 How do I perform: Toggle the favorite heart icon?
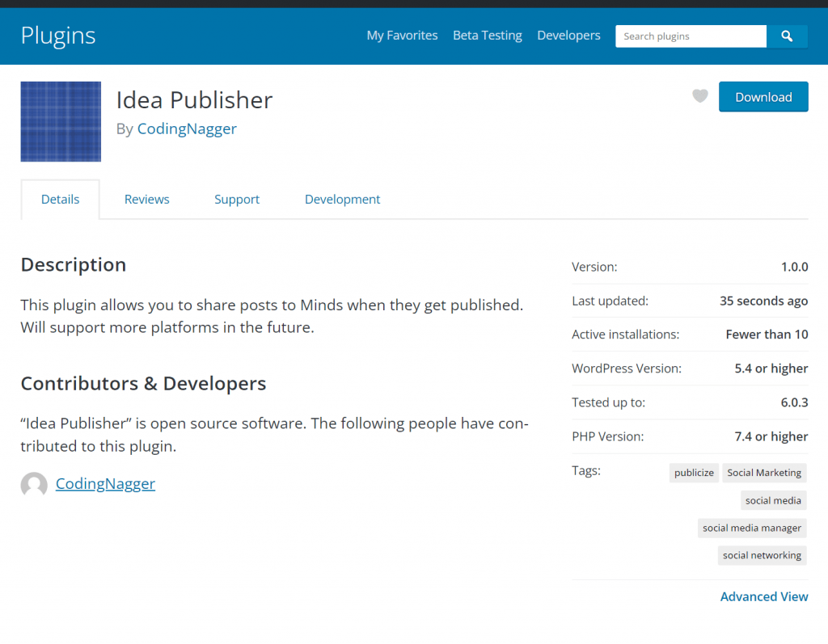[x=700, y=96]
